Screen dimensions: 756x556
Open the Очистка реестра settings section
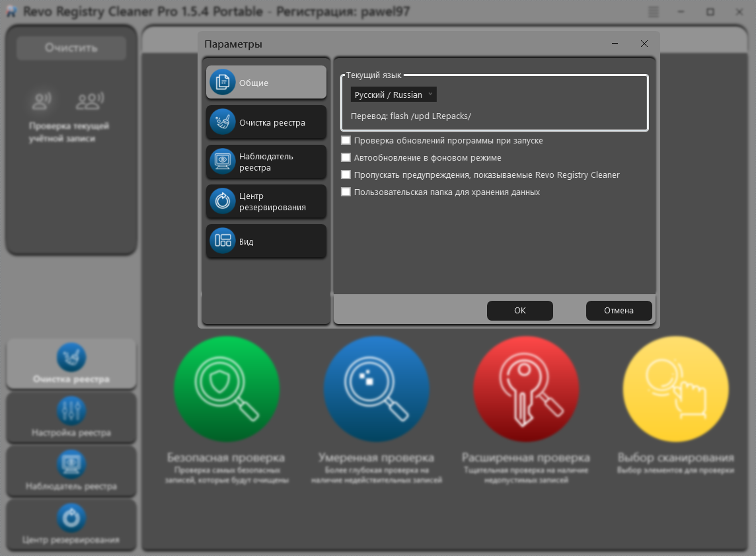pos(266,122)
